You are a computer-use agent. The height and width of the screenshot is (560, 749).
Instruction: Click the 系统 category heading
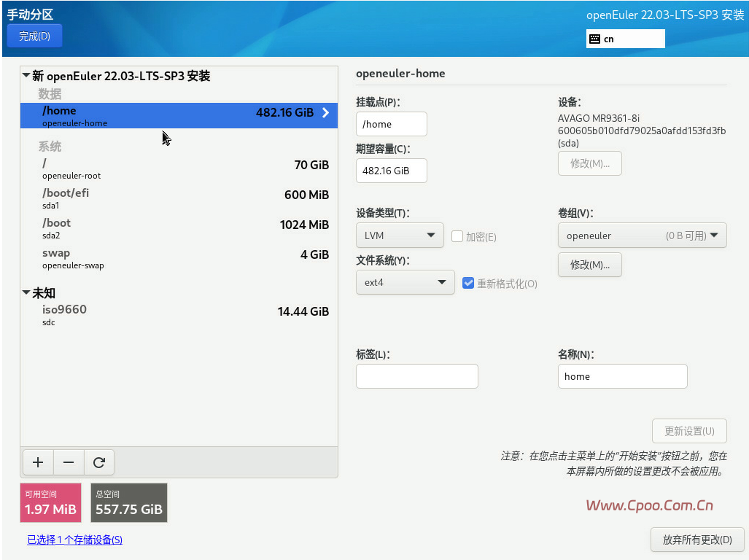(x=50, y=146)
